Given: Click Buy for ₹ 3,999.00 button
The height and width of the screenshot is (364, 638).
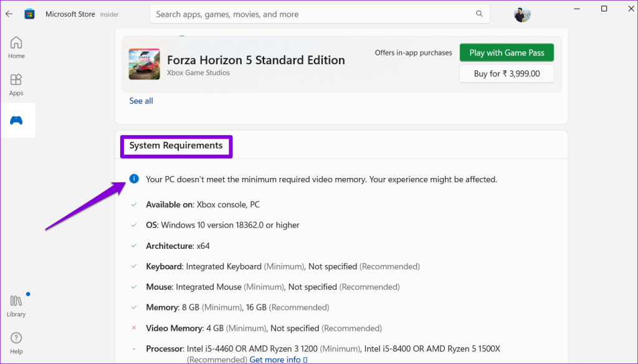Looking at the screenshot, I should click(507, 73).
